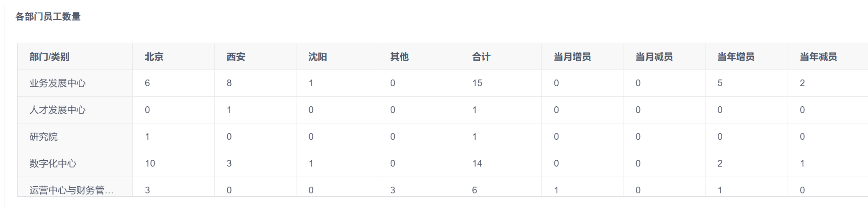The width and height of the screenshot is (868, 208).
Task: Click the 各部门员工数量 panel title
Action: (48, 17)
